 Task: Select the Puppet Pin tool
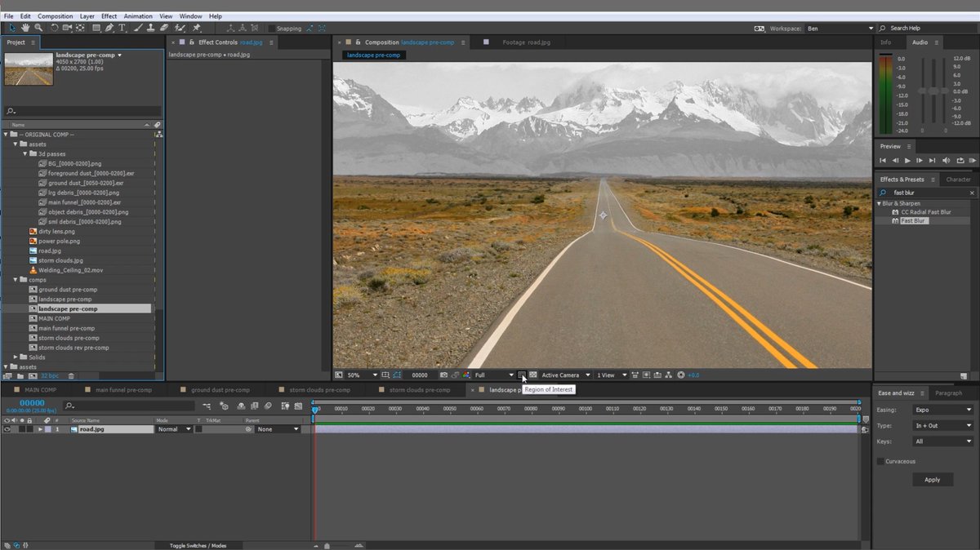click(x=196, y=28)
